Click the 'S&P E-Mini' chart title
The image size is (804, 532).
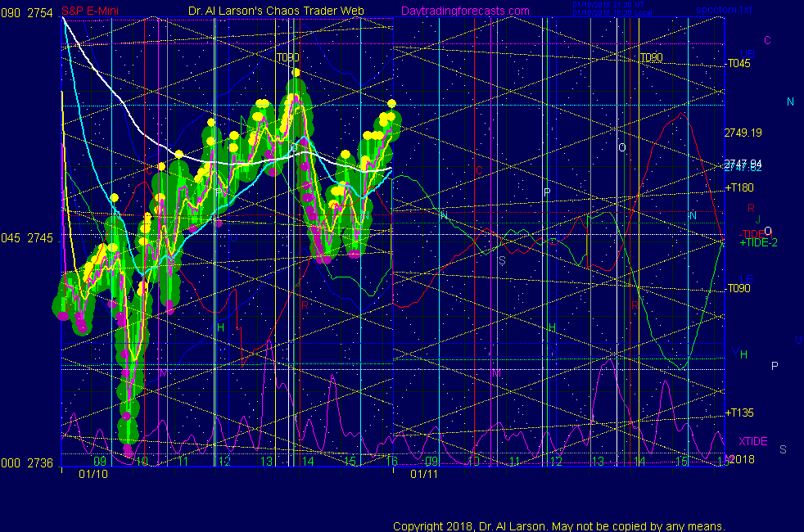click(x=90, y=11)
